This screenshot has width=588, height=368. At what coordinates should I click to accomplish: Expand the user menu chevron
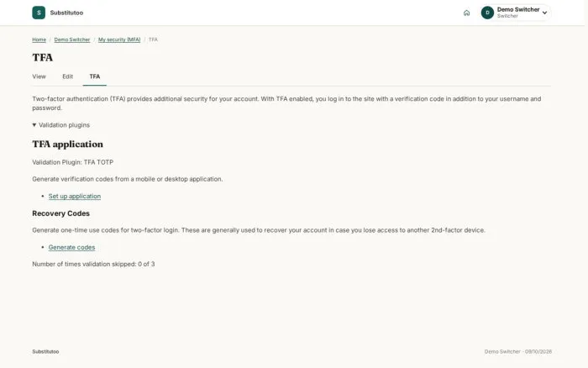pyautogui.click(x=544, y=13)
